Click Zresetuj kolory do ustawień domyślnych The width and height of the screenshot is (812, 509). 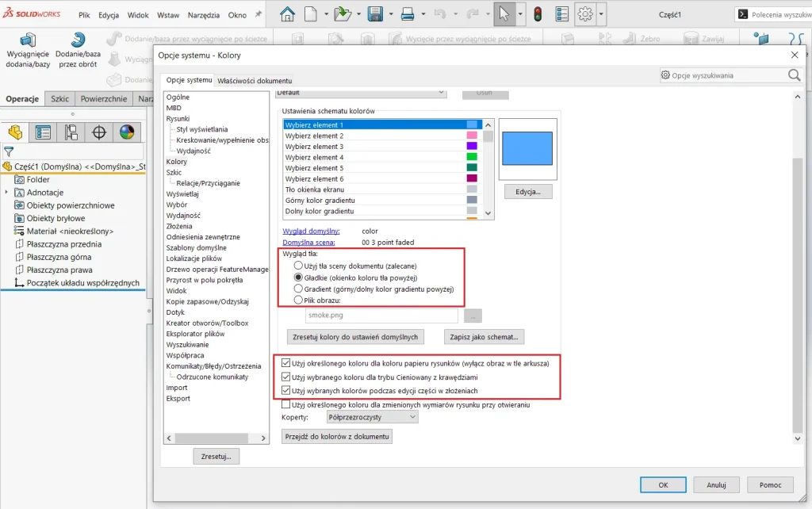(355, 337)
